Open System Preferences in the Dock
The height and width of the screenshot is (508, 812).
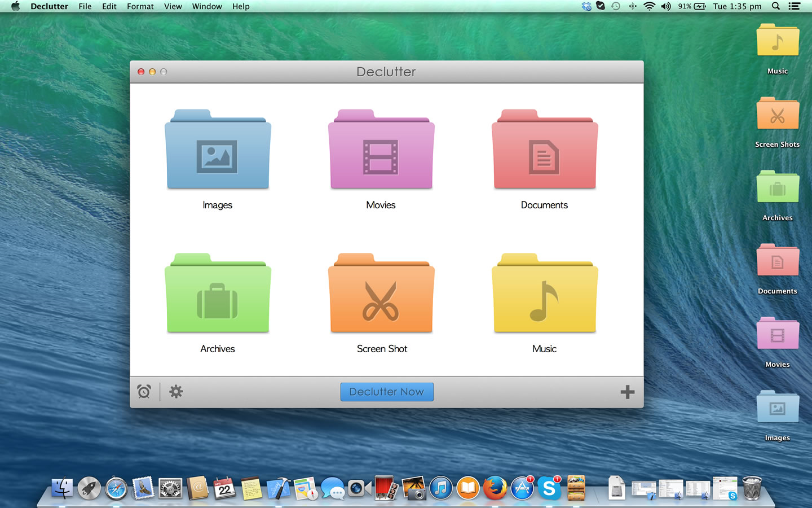170,488
